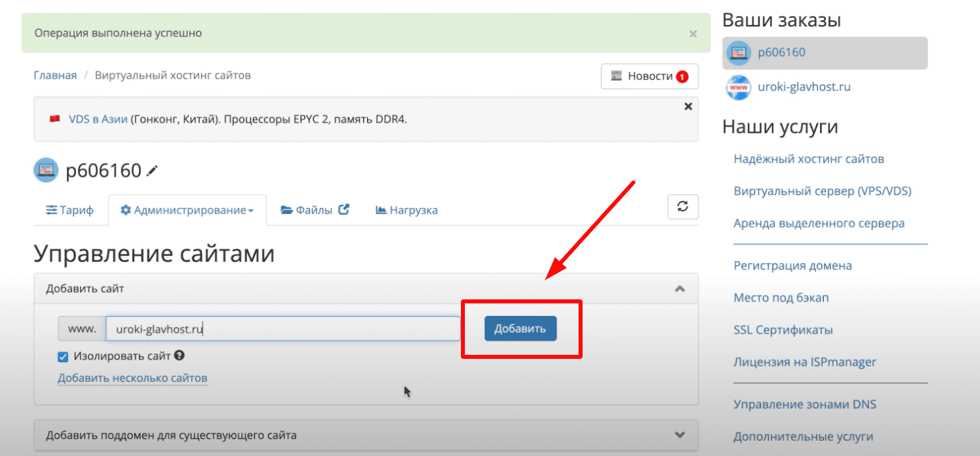Click the www globe icon for uroki-glavhost.ru
The height and width of the screenshot is (456, 980).
click(x=739, y=87)
